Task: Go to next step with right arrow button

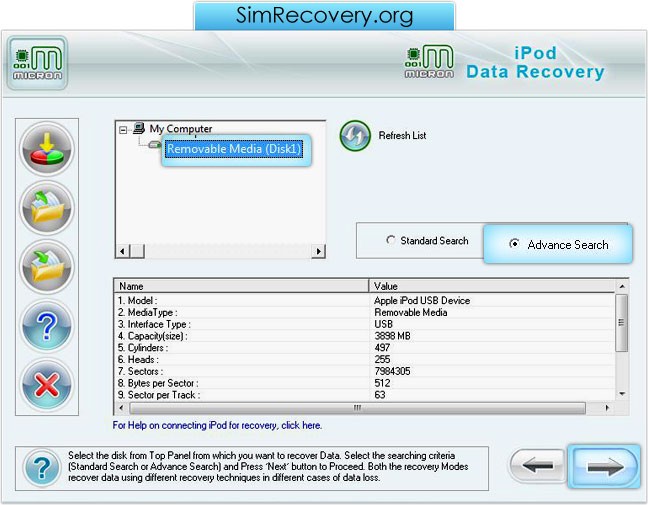Action: [x=604, y=467]
